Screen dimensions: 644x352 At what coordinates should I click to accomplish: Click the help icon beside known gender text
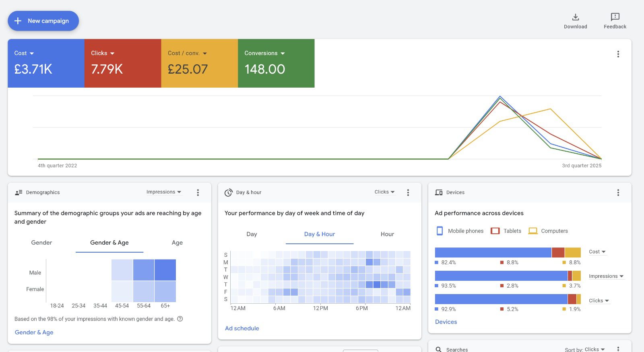180,319
